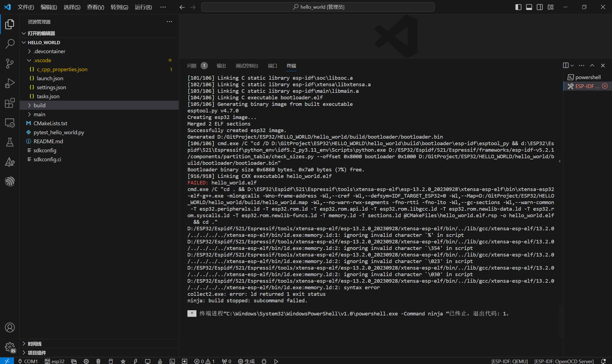The height and width of the screenshot is (364, 612).
Task: Click the execute custom task arrow icon
Action: [x=184, y=361]
